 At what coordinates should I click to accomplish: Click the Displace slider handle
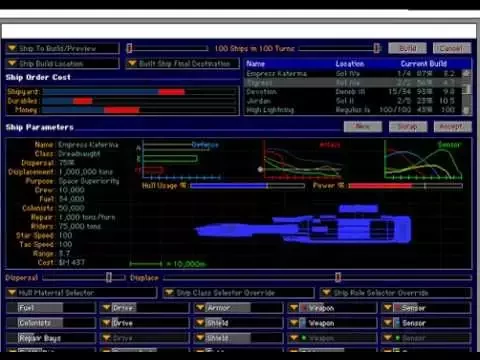pyautogui.click(x=338, y=277)
